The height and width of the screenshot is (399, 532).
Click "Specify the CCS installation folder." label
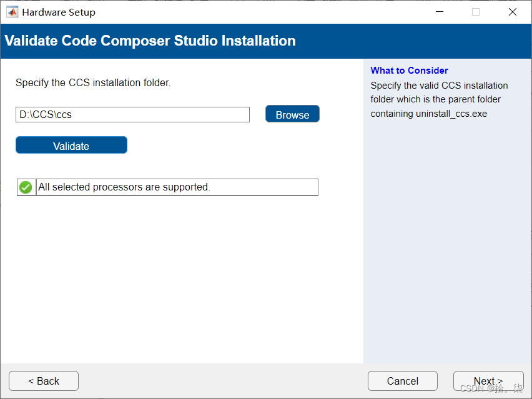(93, 83)
